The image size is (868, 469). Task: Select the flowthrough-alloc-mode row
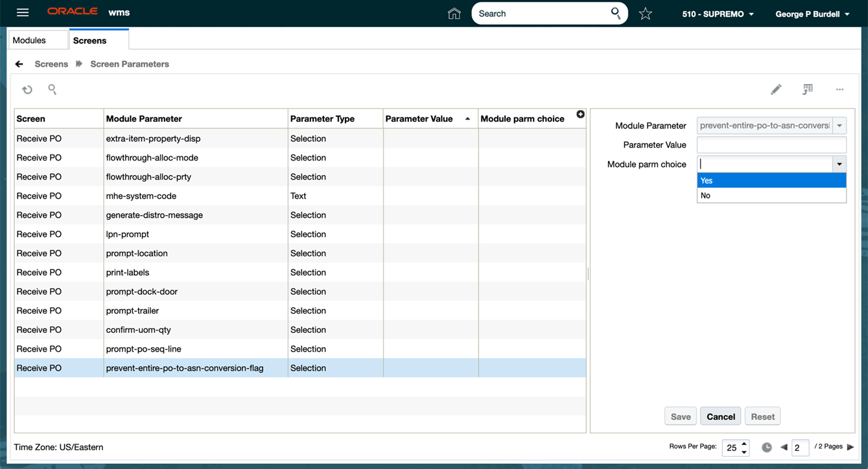[300, 157]
